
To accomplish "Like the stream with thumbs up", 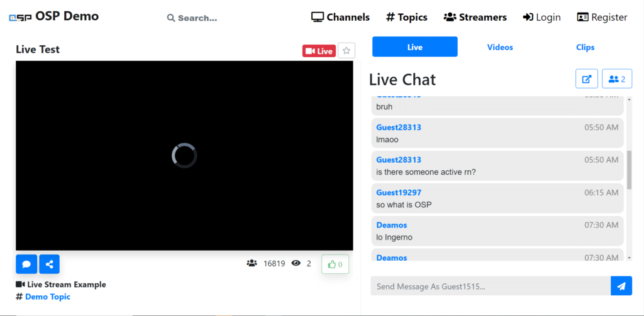I will (x=335, y=264).
